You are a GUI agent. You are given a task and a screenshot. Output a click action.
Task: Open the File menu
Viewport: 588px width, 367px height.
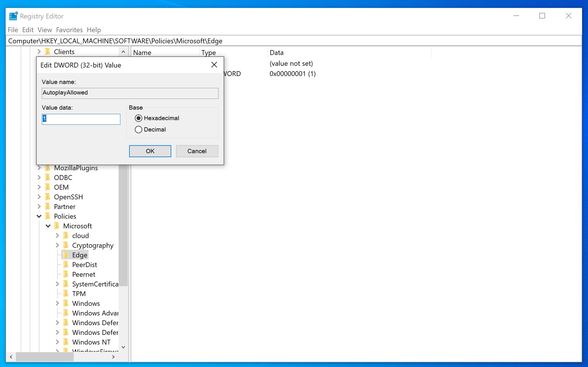pyautogui.click(x=13, y=30)
